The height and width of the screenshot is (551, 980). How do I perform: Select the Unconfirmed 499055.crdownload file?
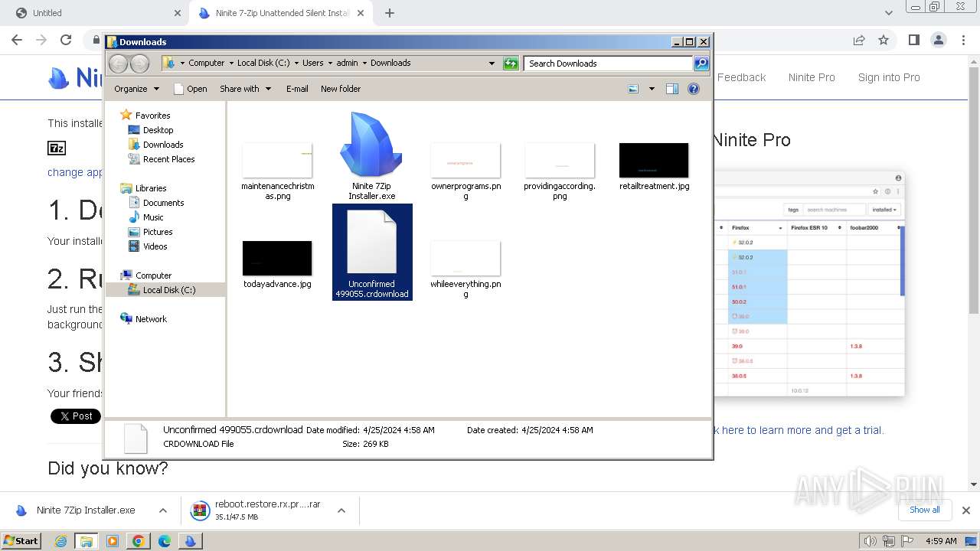point(372,252)
